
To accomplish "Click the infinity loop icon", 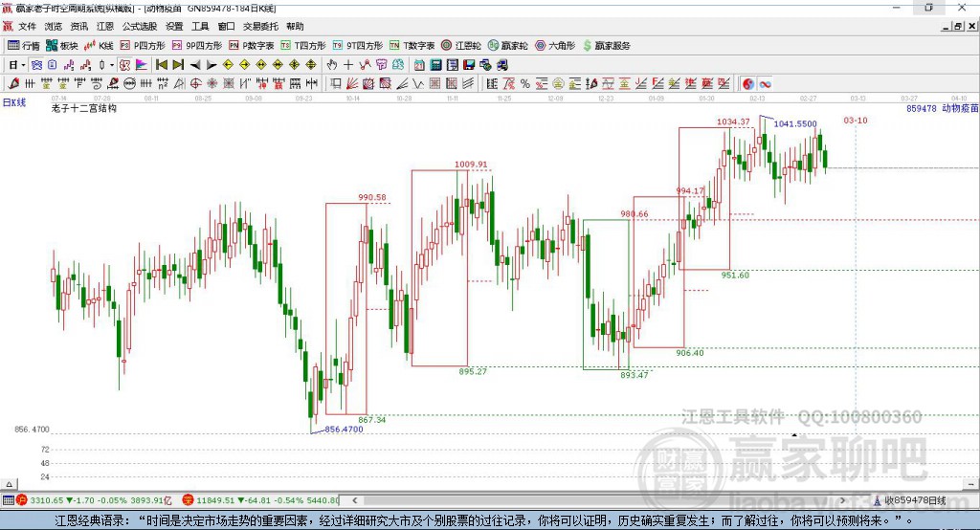I will coord(765,84).
